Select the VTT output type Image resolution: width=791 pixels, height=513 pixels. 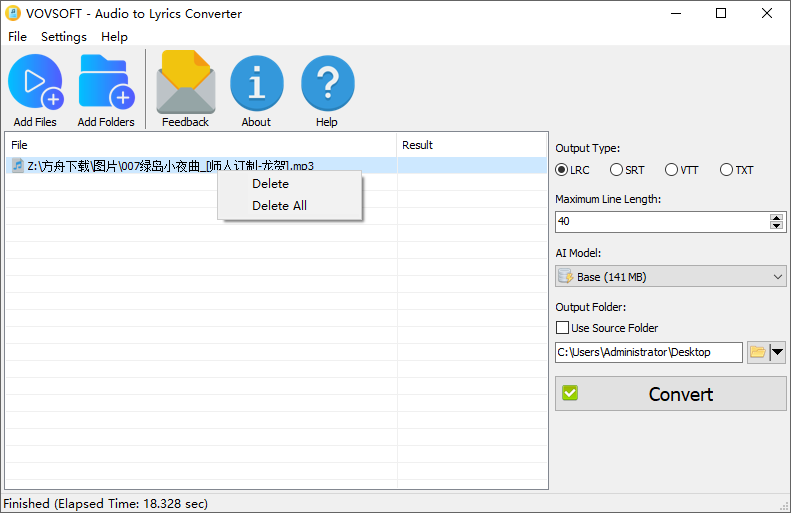point(682,170)
